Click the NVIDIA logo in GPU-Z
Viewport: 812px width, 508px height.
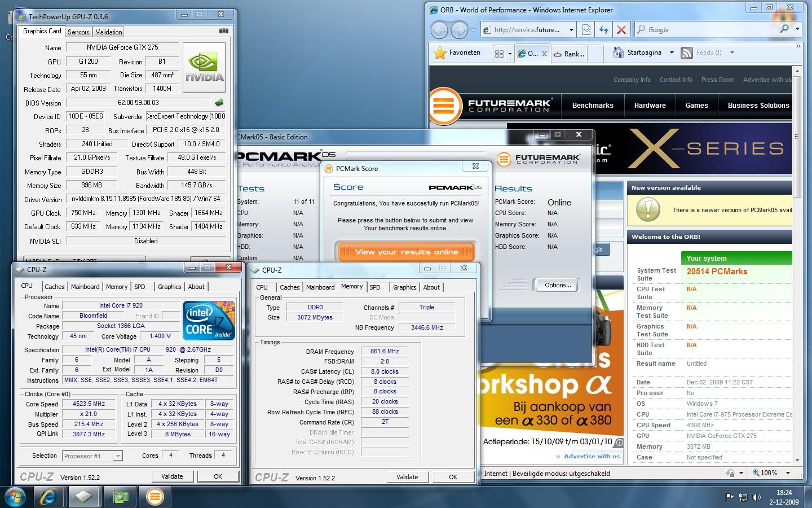click(205, 67)
